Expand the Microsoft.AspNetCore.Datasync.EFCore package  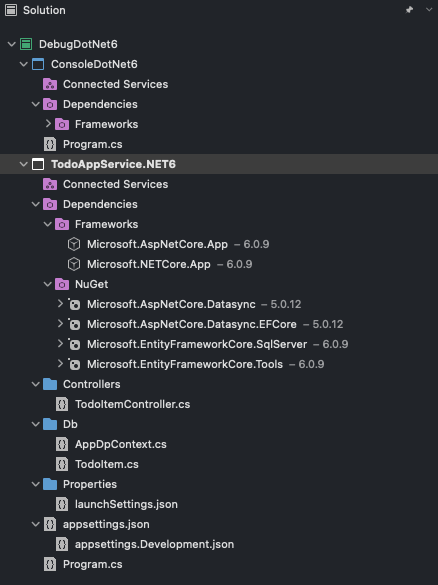click(60, 323)
